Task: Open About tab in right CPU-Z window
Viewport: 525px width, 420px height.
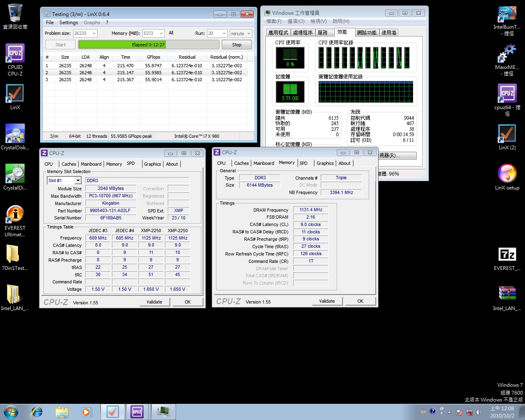Action: click(x=345, y=163)
